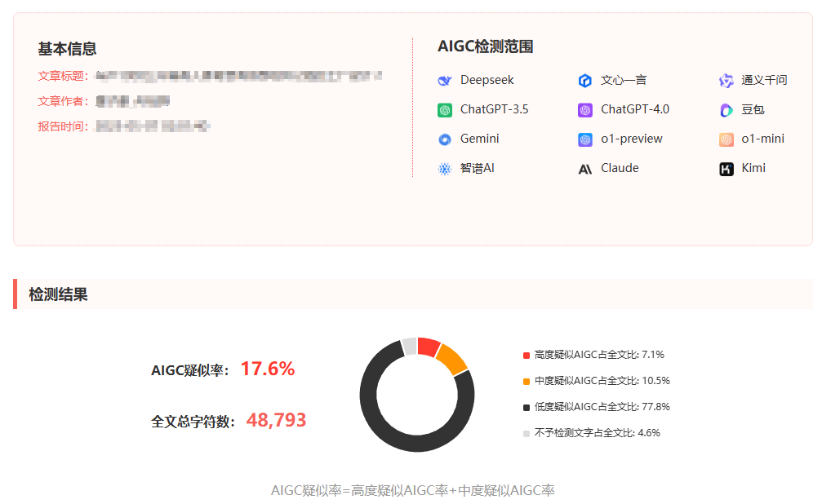Click the dark 低度疑似AIGC legend swatch
Image resolution: width=822 pixels, height=504 pixels.
click(x=527, y=407)
